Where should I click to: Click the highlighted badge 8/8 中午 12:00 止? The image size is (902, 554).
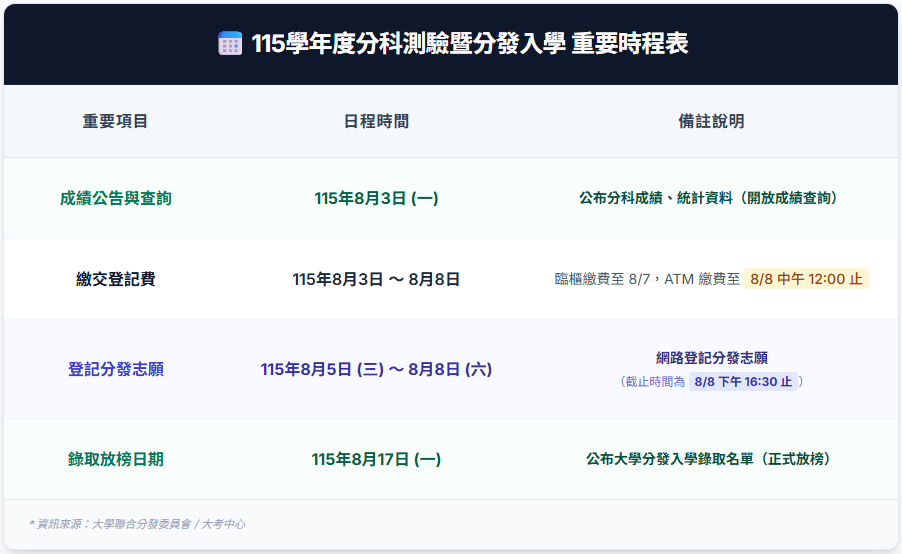[x=807, y=279]
